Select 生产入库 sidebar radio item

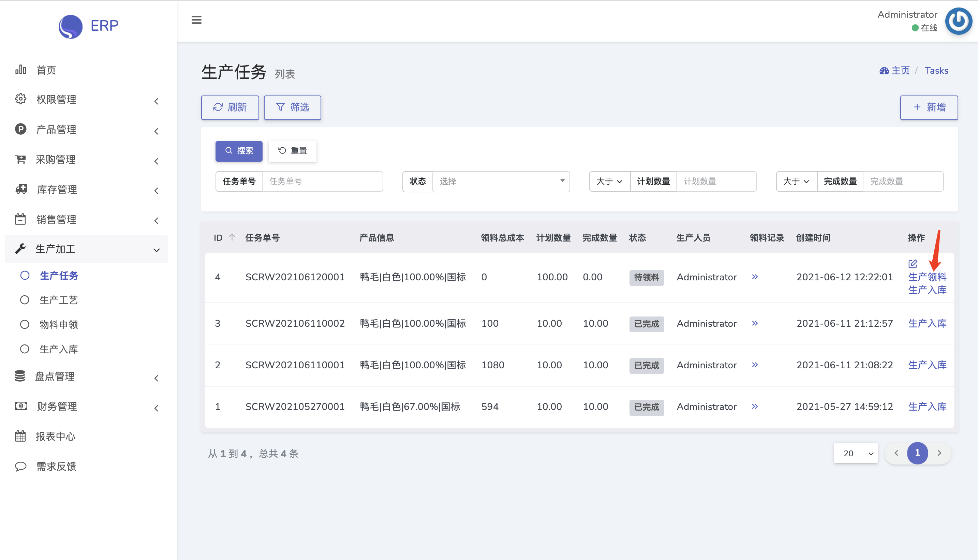point(58,349)
